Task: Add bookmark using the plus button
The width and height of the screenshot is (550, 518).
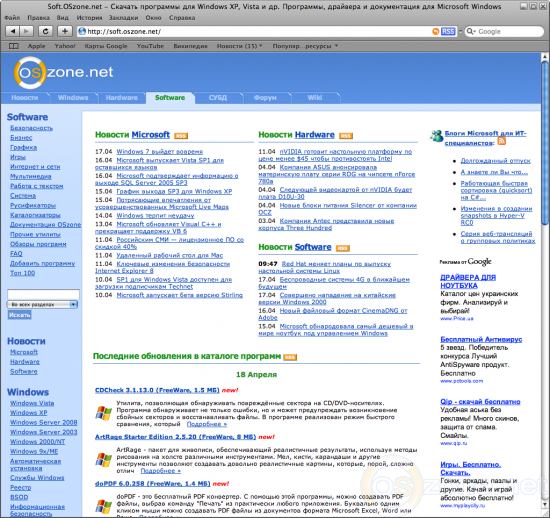Action: (65, 31)
